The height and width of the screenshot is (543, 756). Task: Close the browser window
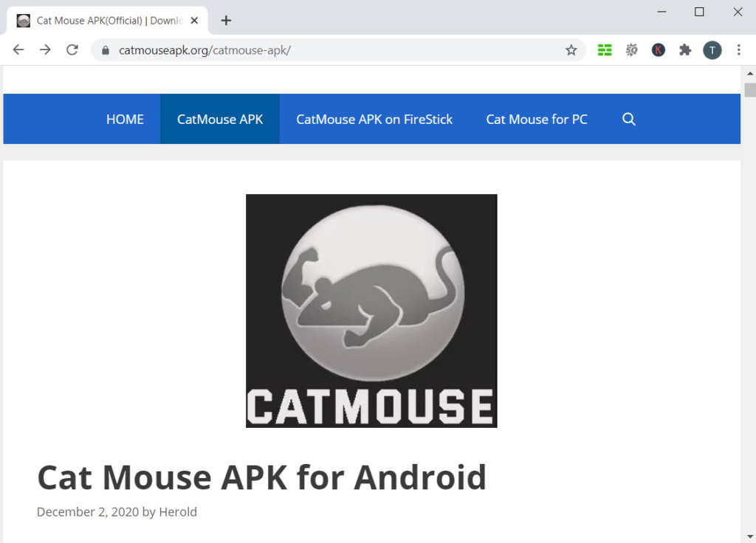coord(738,12)
